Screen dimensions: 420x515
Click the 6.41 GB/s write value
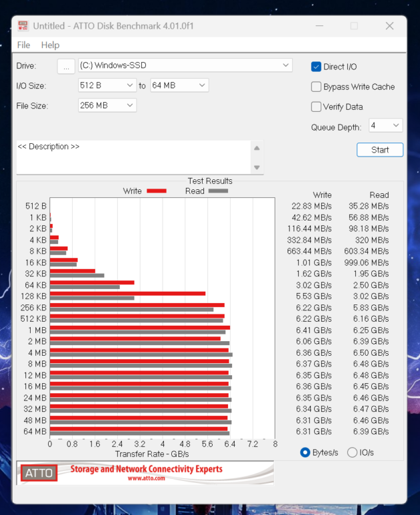(x=314, y=330)
